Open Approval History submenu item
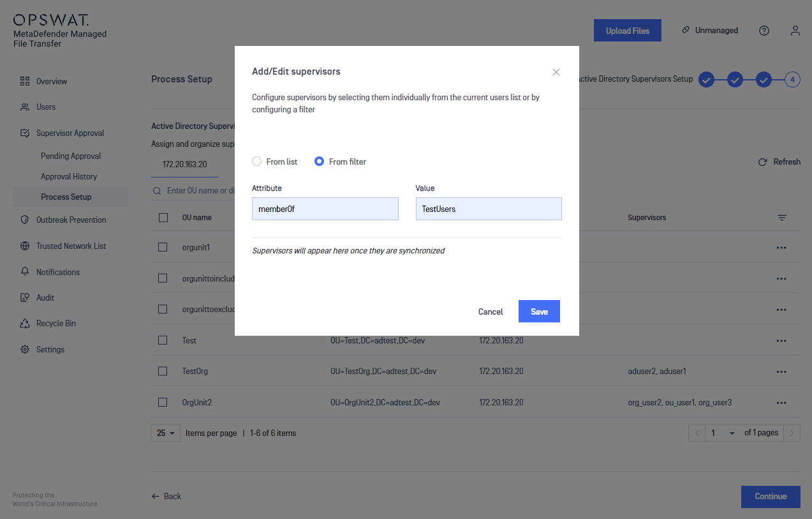This screenshot has height=519, width=812. pos(69,176)
